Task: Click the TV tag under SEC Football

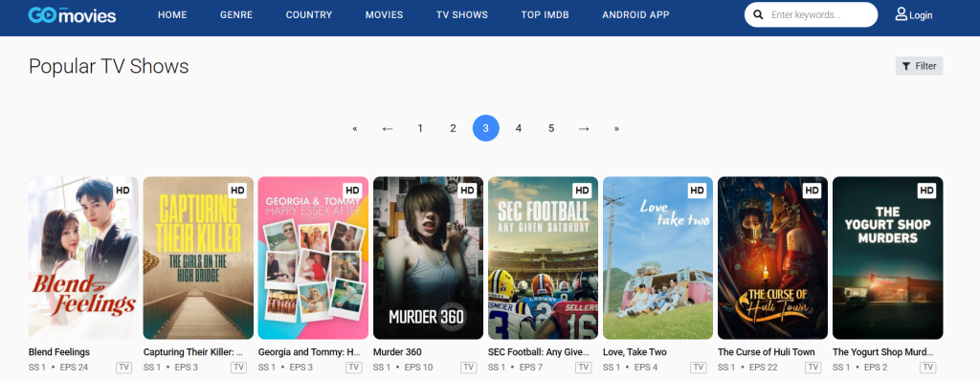Action: (583, 368)
